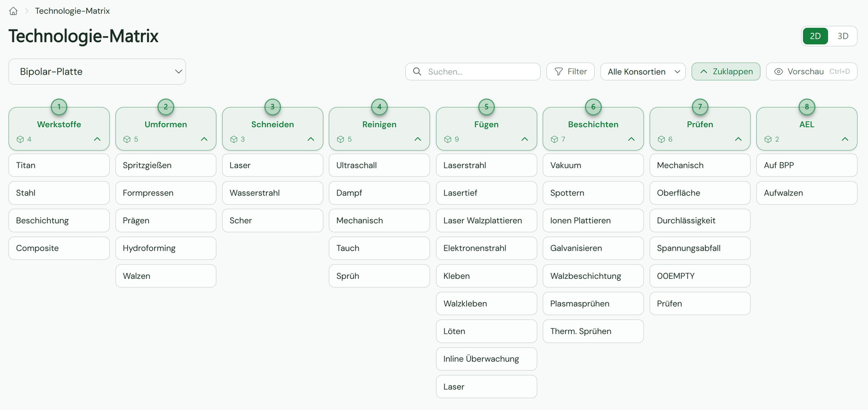Select the 2D view toggle
This screenshot has width=868, height=410.
click(816, 36)
